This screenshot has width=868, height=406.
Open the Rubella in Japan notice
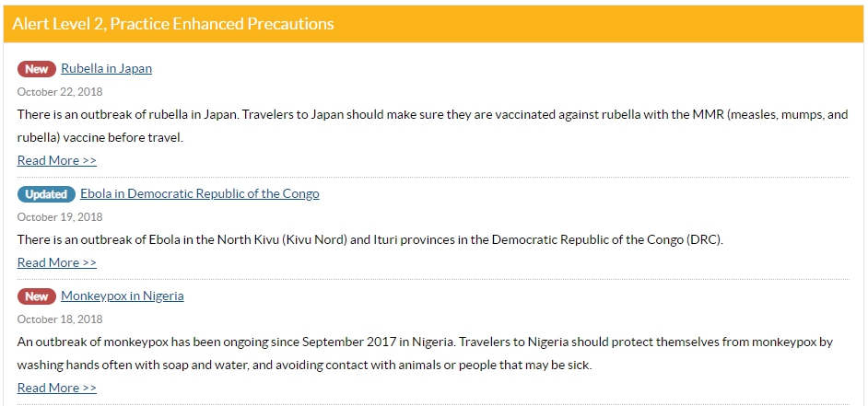[106, 69]
